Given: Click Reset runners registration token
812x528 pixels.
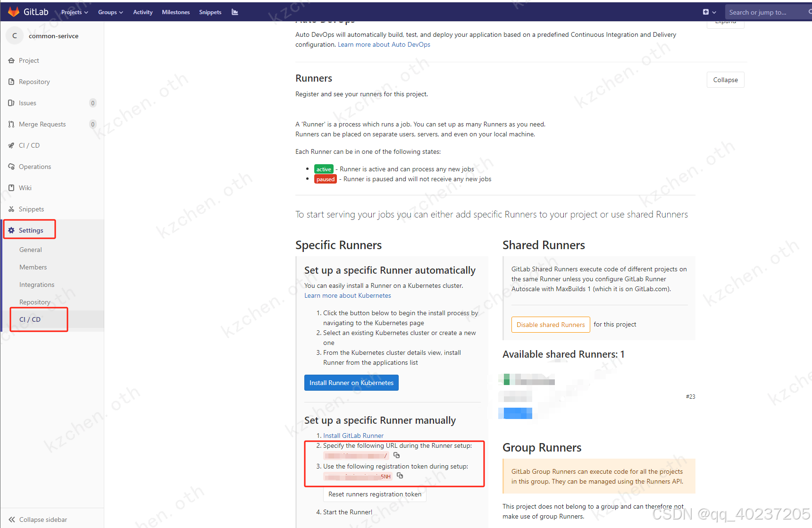Looking at the screenshot, I should click(x=375, y=494).
